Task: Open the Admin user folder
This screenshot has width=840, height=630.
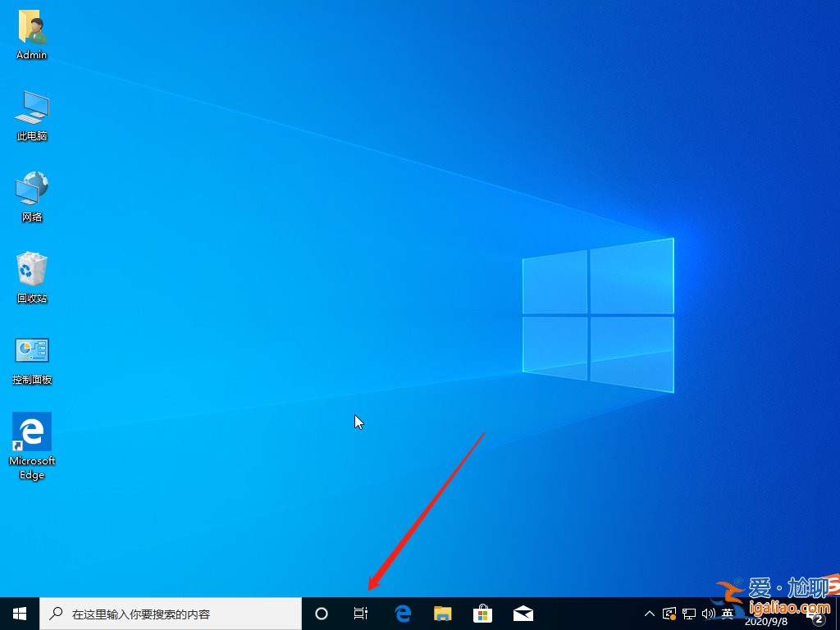Action: 31,33
